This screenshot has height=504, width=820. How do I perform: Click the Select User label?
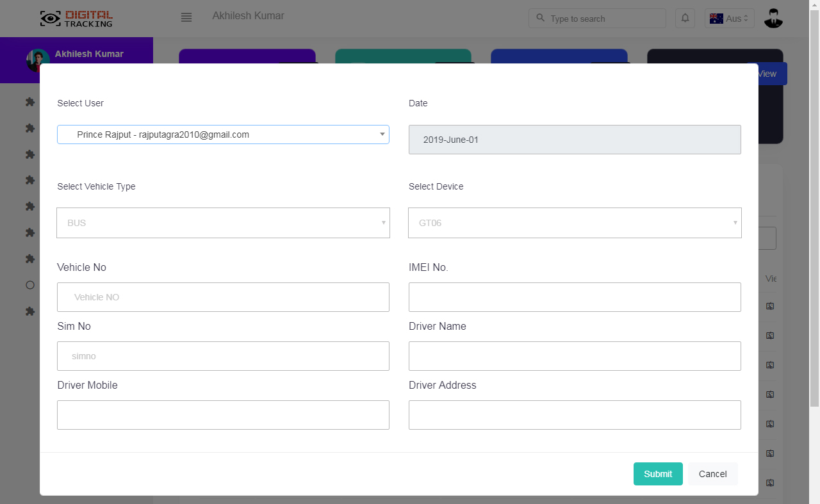[80, 103]
